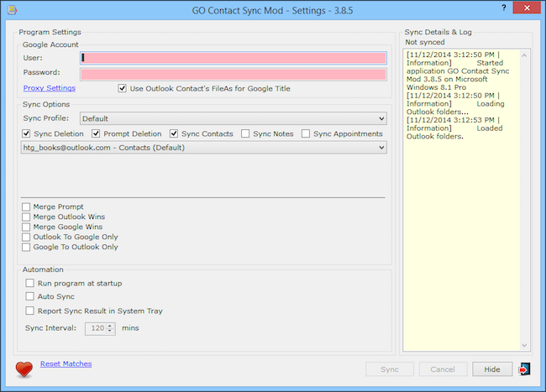Uncheck Use Outlook Contact's FileAs option
Screen dimensions: 546x392
(122, 88)
